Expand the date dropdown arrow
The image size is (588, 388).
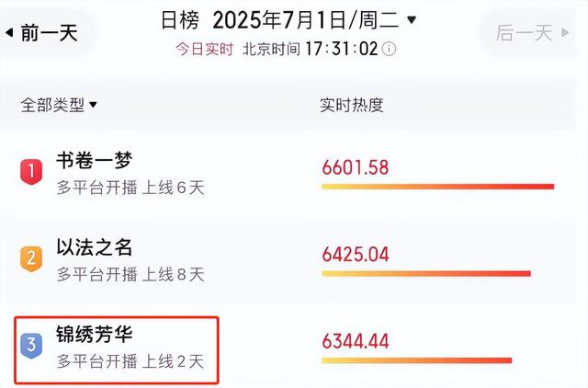(x=412, y=19)
